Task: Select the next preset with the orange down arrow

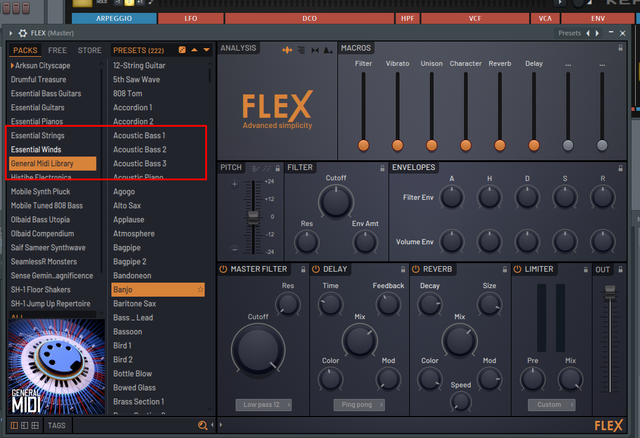Action: [x=207, y=50]
